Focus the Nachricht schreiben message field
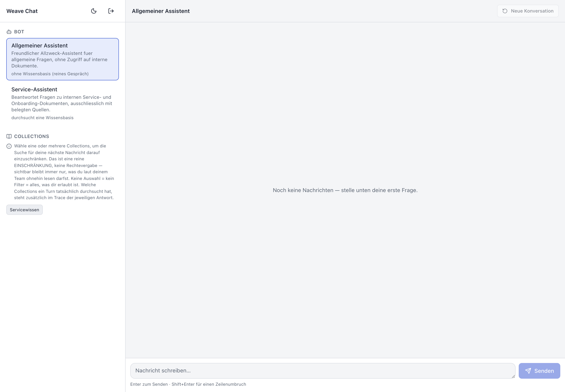Screen dimensions: 565x392 click(323, 371)
